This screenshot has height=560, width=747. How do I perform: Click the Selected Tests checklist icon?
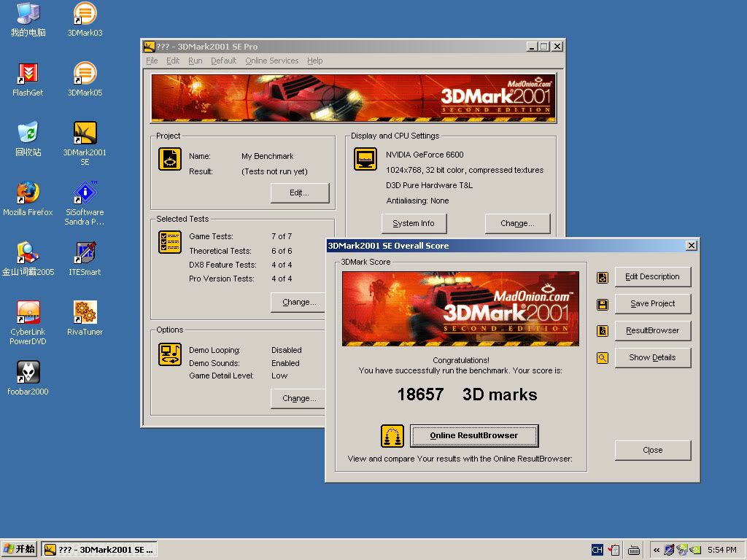[169, 242]
